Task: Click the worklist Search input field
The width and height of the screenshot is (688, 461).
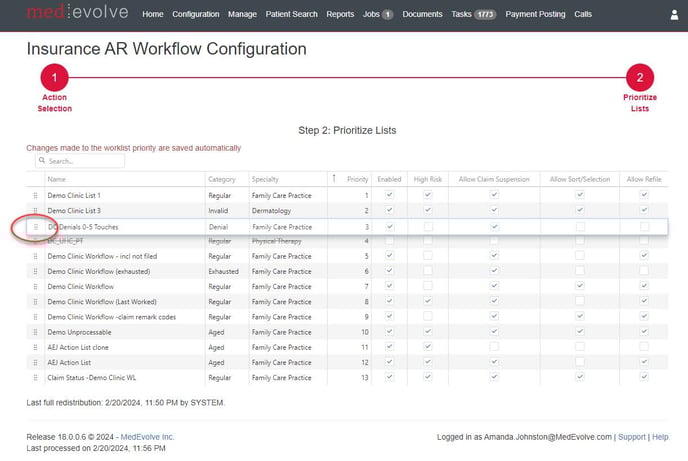Action: pyautogui.click(x=80, y=160)
